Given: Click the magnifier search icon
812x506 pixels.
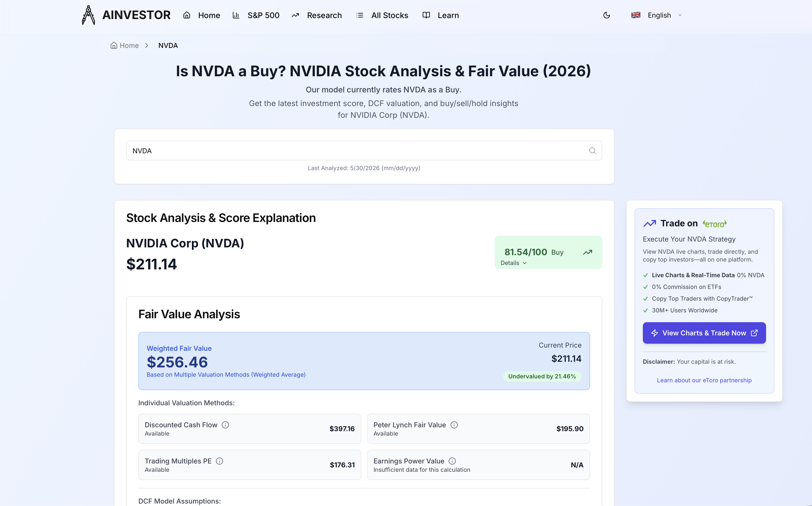Looking at the screenshot, I should pyautogui.click(x=592, y=151).
